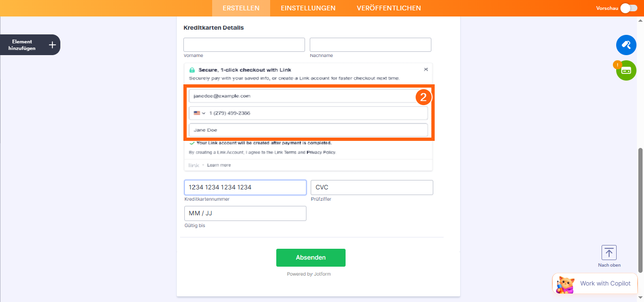Click the Copilot cat mascot icon
Viewport: 644px width, 302px height.
coord(565,284)
